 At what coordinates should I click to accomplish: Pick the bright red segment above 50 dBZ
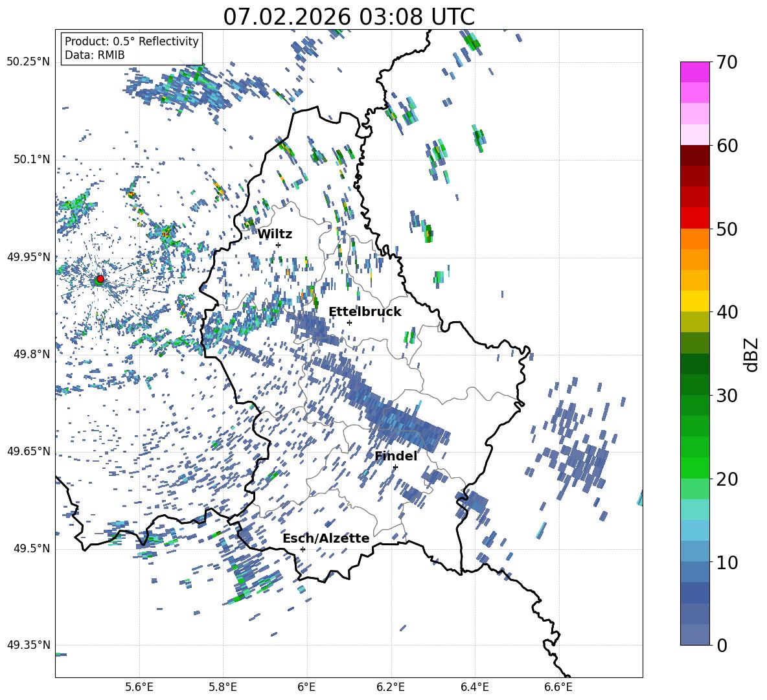pos(695,218)
